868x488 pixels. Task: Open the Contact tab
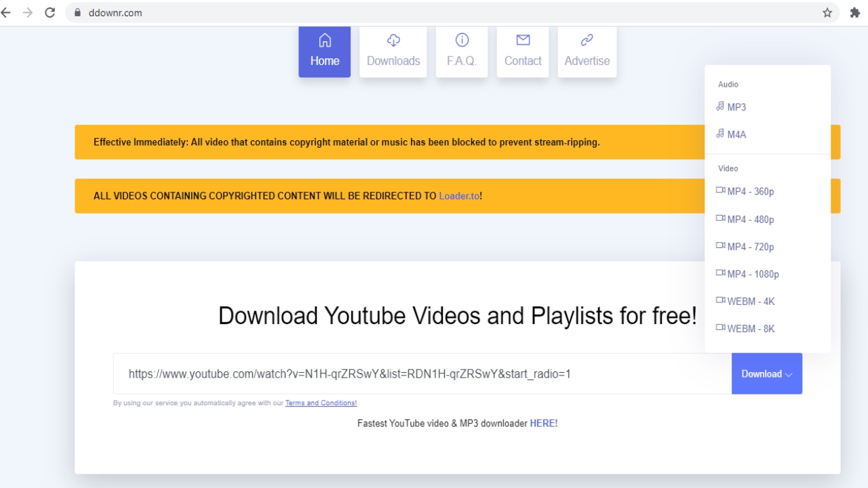pyautogui.click(x=523, y=52)
